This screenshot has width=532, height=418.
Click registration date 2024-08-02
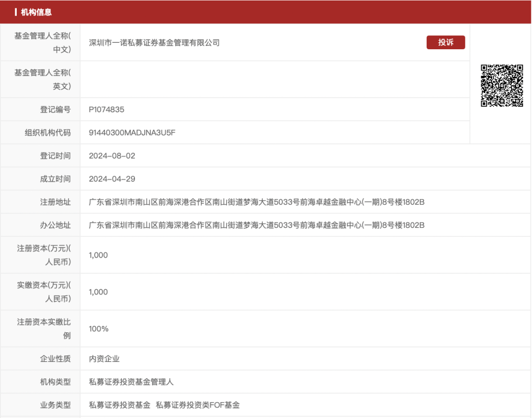112,156
